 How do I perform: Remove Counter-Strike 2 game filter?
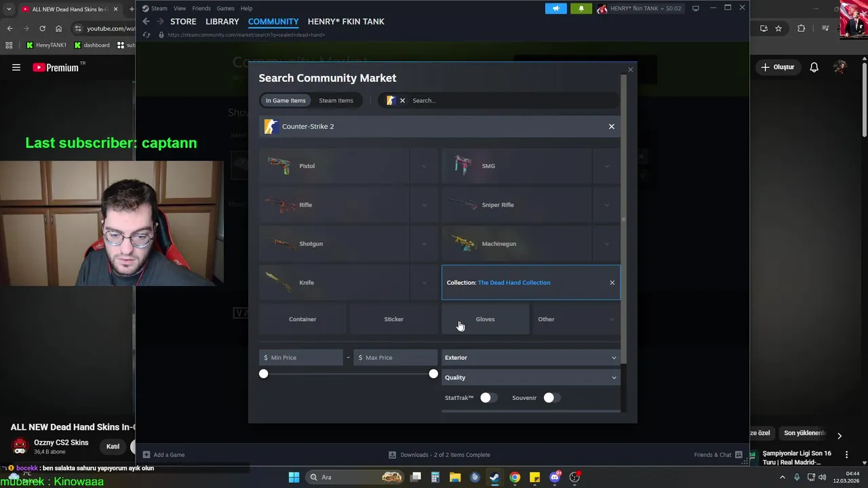pos(611,127)
